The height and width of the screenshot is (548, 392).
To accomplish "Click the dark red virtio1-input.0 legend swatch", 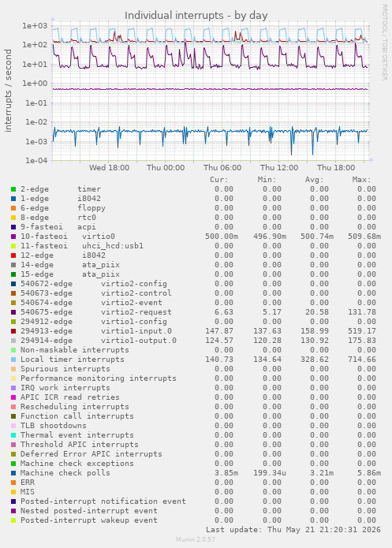I will coord(13,331).
